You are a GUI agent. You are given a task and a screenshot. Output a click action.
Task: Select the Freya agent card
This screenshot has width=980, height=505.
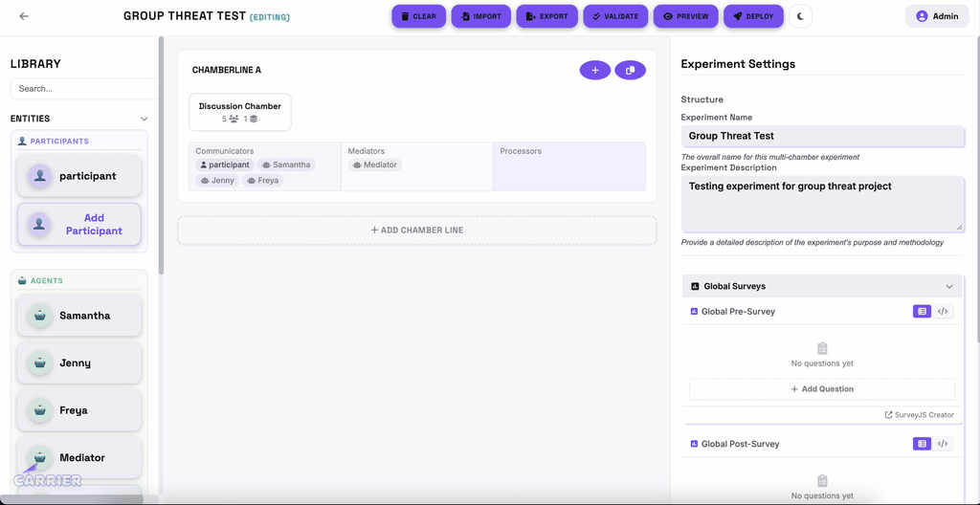pos(79,410)
